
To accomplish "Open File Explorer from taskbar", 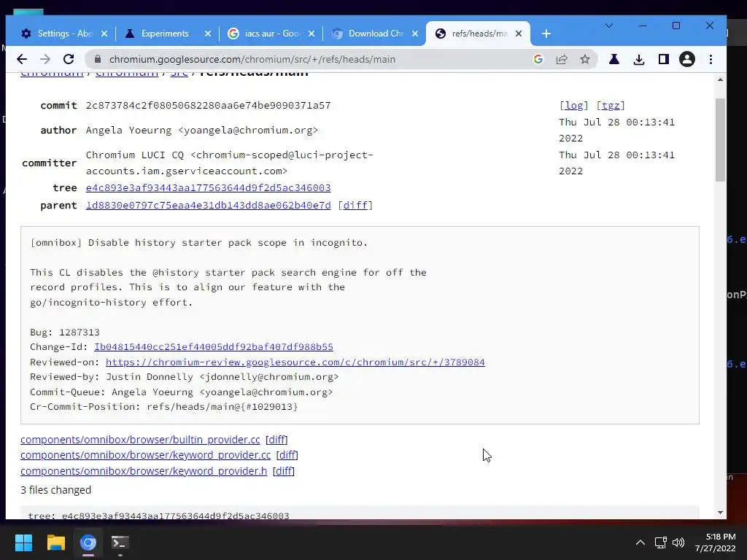I will [x=55, y=542].
